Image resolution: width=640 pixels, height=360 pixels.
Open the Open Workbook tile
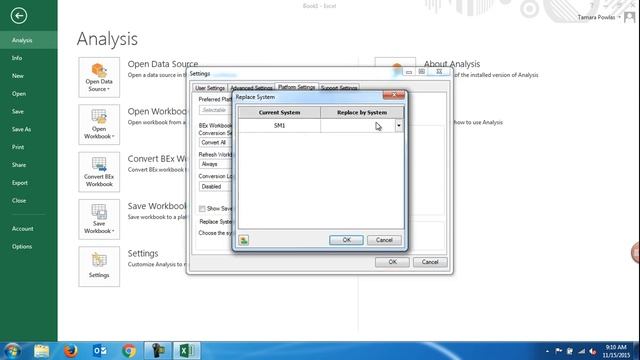click(99, 124)
